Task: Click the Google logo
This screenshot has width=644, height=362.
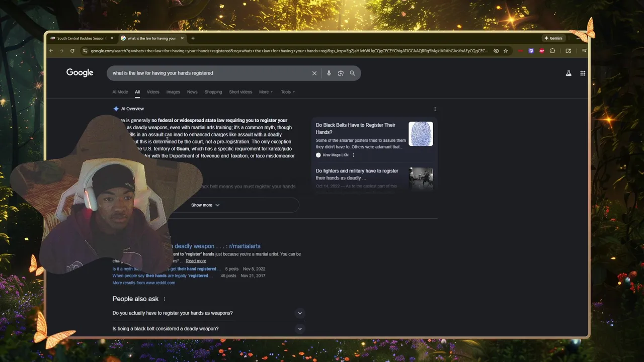Action: point(79,73)
